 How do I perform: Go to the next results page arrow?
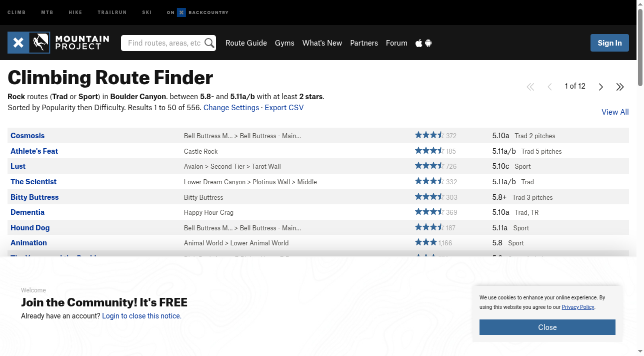pos(601,87)
